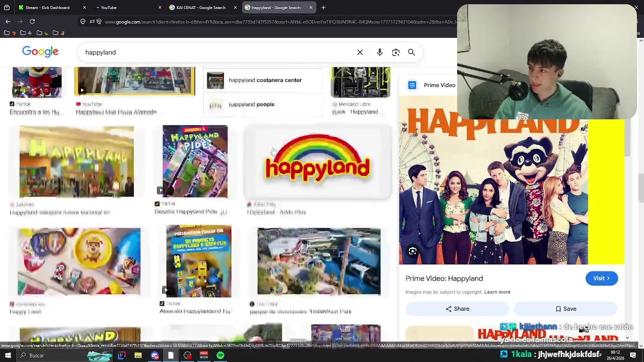Image resolution: width=644 pixels, height=362 pixels.
Task: Open the Happyland Mall Plaza Alameda YouTube thumbnail
Action: 134,81
